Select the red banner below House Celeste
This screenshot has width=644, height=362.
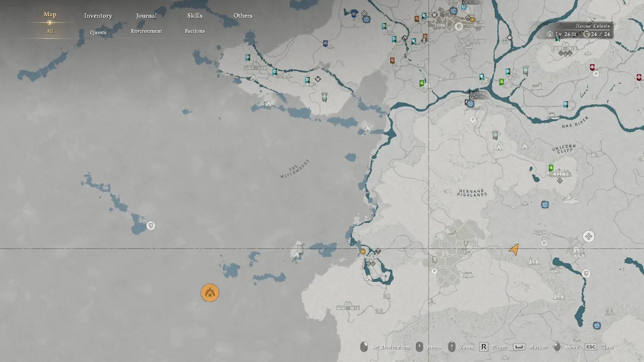coord(592,67)
